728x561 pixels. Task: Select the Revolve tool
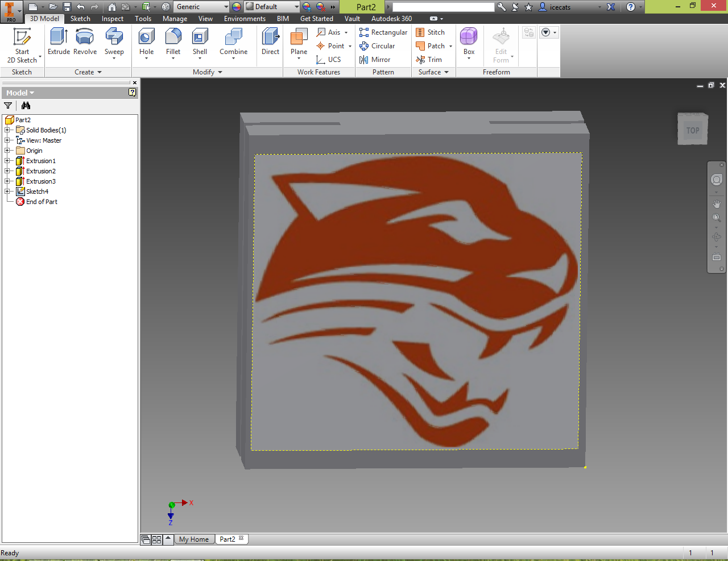[x=85, y=42]
